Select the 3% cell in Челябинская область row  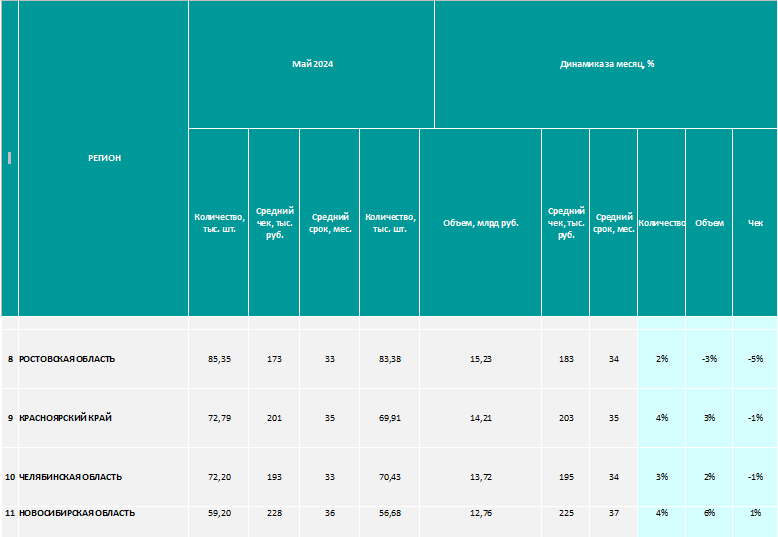coord(661,477)
